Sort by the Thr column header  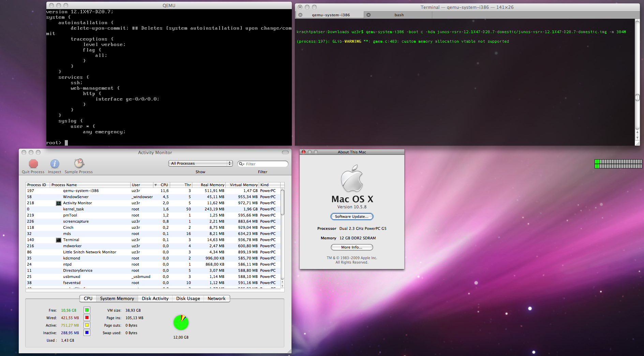tap(181, 185)
